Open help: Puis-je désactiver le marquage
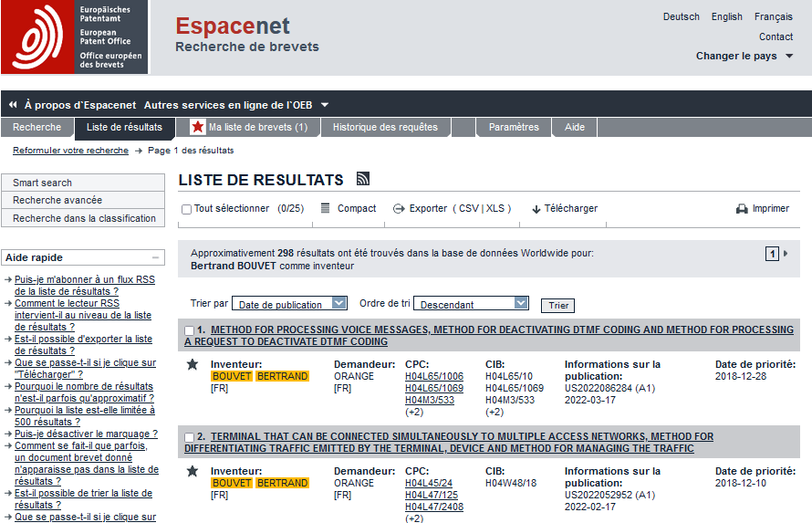 [x=86, y=434]
